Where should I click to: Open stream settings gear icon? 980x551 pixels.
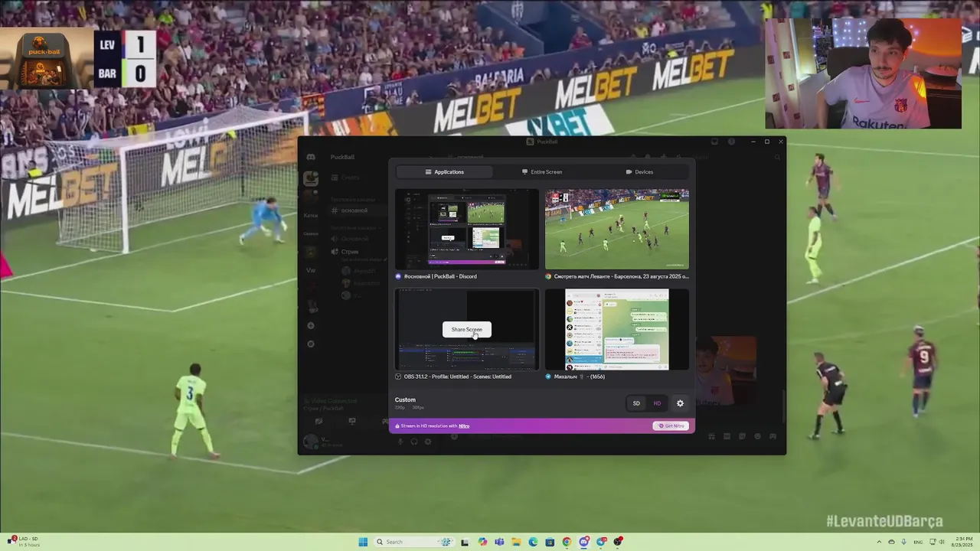click(x=680, y=403)
